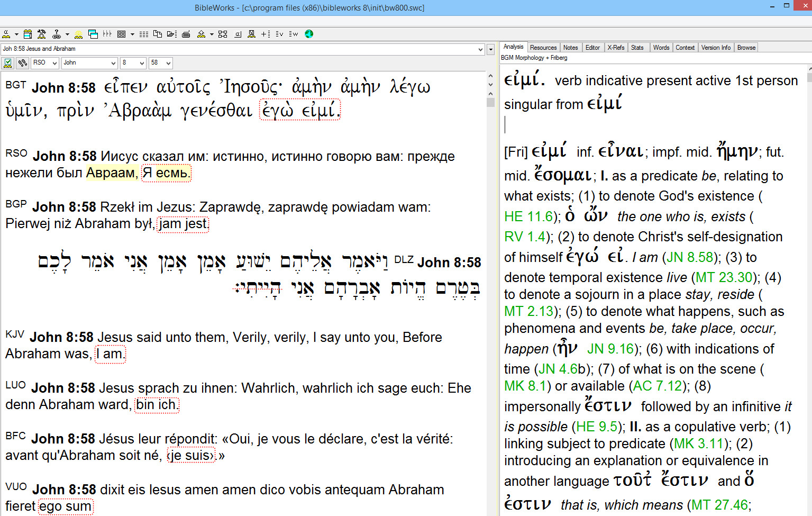Open the JN 9.16 reference link
Image resolution: width=812 pixels, height=516 pixels.
610,349
